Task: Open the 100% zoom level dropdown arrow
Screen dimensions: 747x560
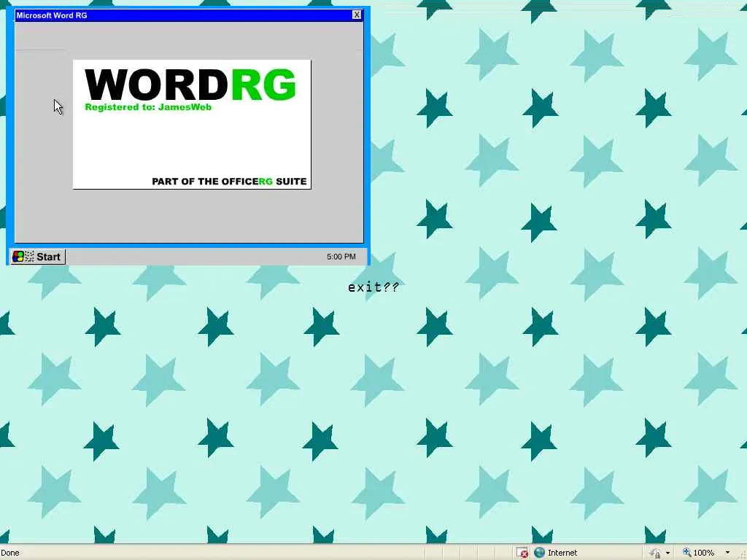Action: tap(727, 553)
